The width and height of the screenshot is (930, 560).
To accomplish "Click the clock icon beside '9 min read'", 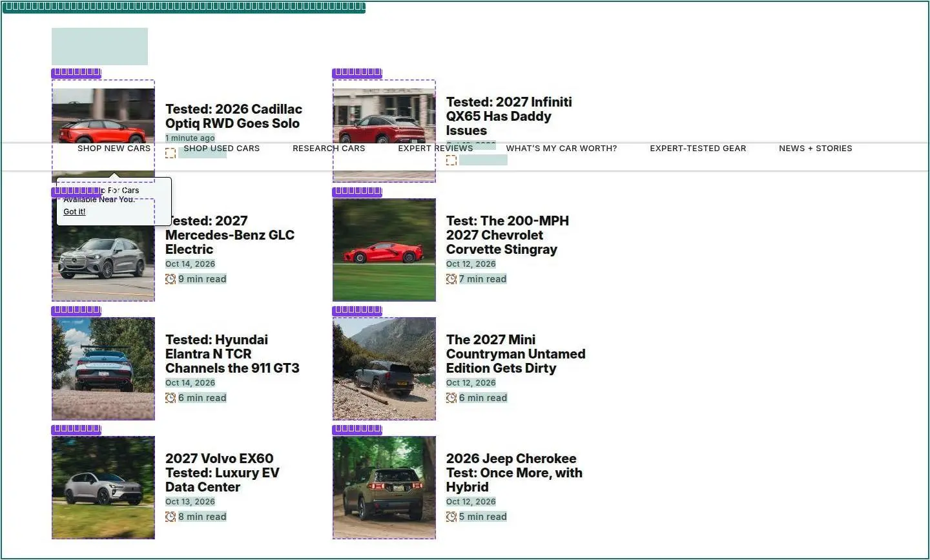I will 170,279.
